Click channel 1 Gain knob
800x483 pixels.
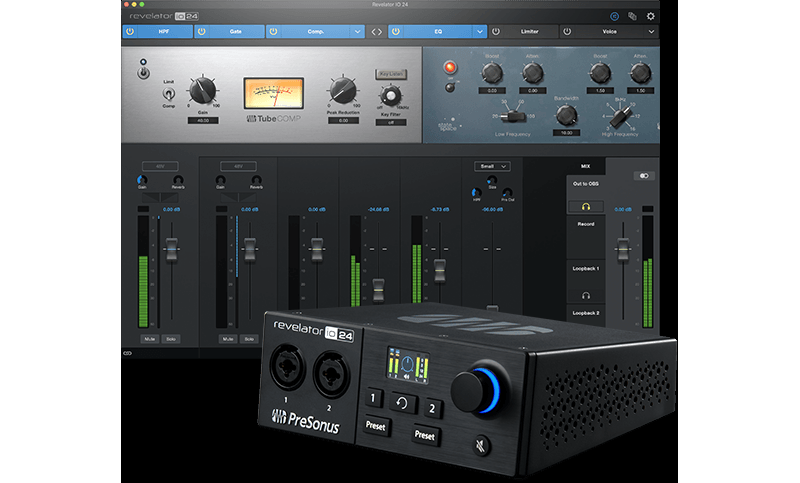point(142,180)
